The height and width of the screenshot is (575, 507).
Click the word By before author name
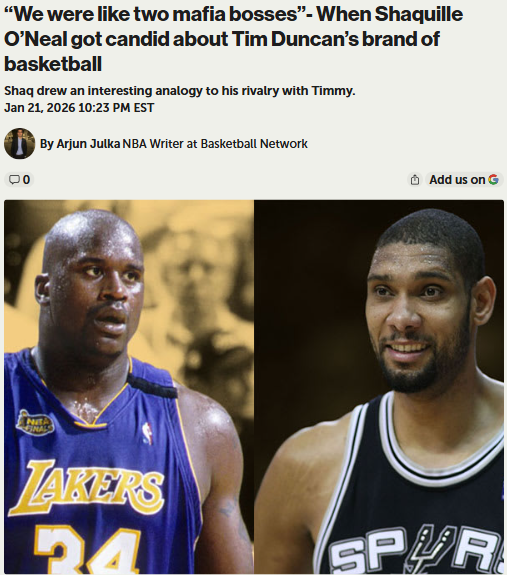click(47, 144)
